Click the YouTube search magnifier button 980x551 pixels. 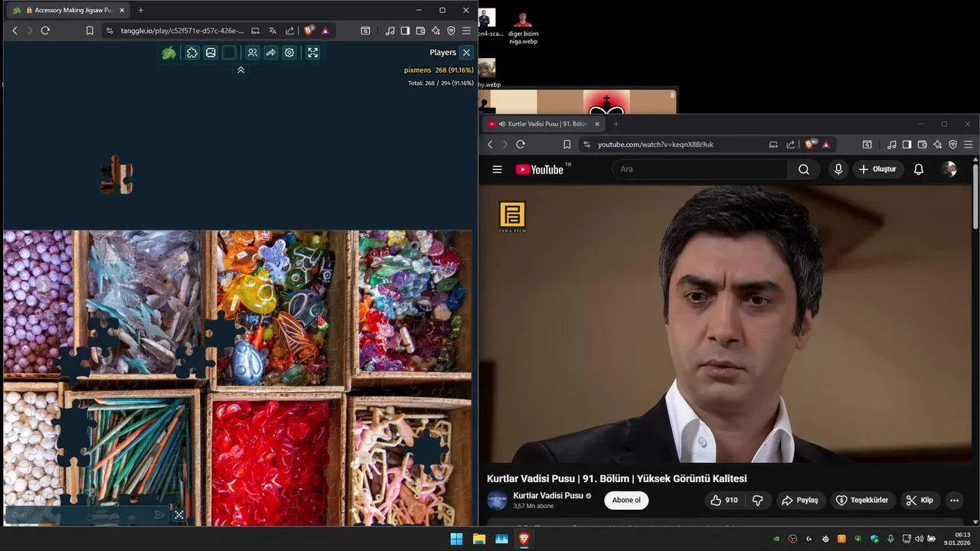[804, 169]
